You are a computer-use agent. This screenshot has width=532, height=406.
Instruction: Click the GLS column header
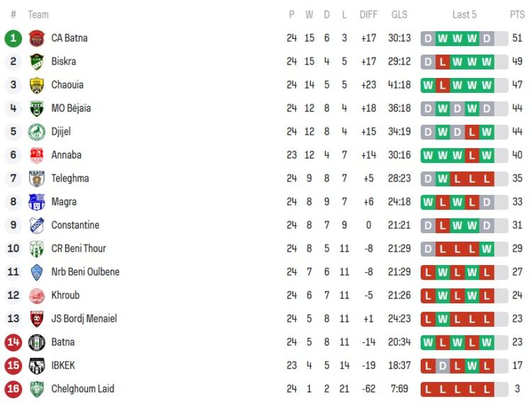(x=399, y=15)
